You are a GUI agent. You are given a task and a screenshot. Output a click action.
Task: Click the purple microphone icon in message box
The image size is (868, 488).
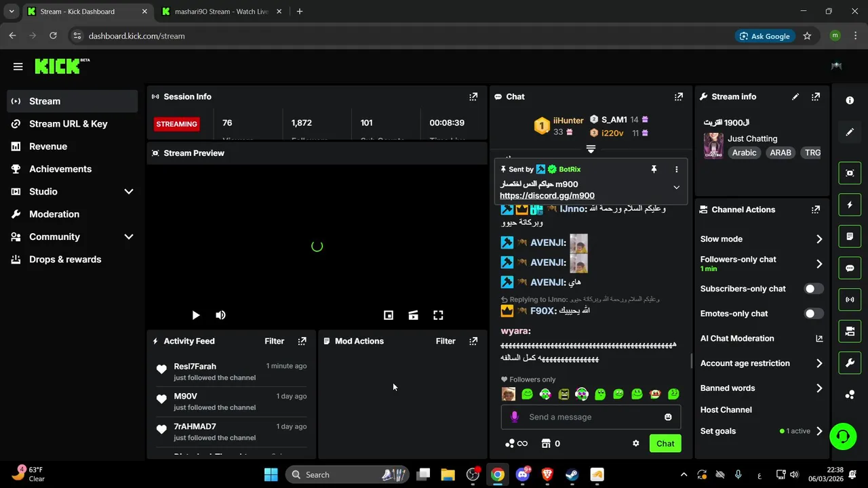pos(514,417)
